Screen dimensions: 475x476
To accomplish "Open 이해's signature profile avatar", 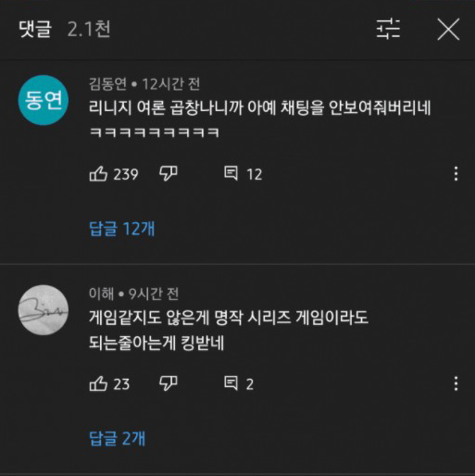I will click(44, 310).
